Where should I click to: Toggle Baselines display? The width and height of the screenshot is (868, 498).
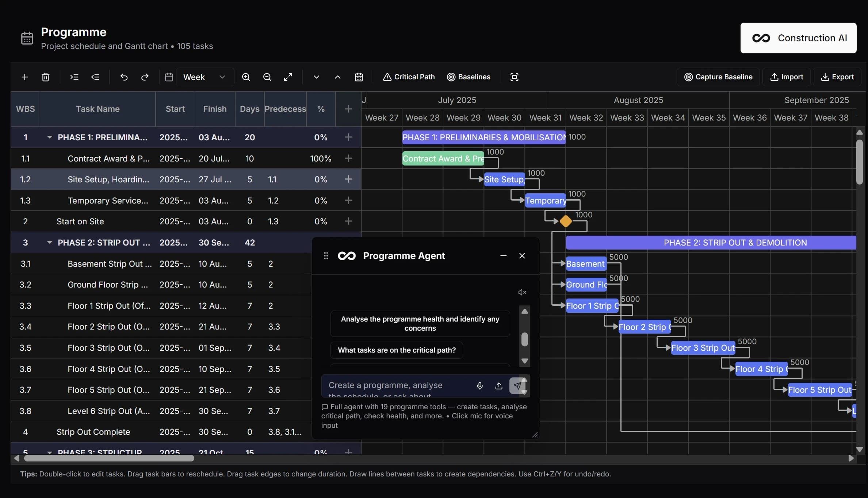click(x=469, y=77)
